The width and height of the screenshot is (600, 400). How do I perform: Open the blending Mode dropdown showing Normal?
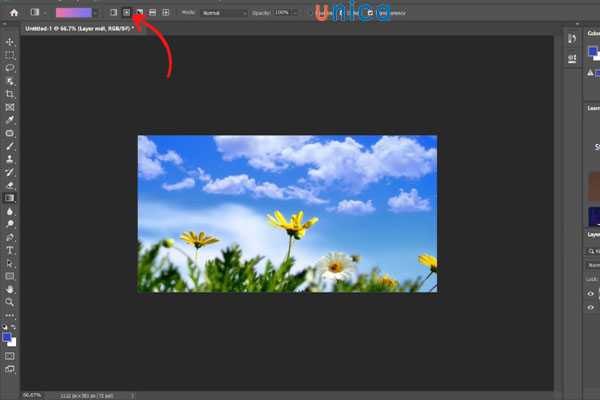[225, 12]
